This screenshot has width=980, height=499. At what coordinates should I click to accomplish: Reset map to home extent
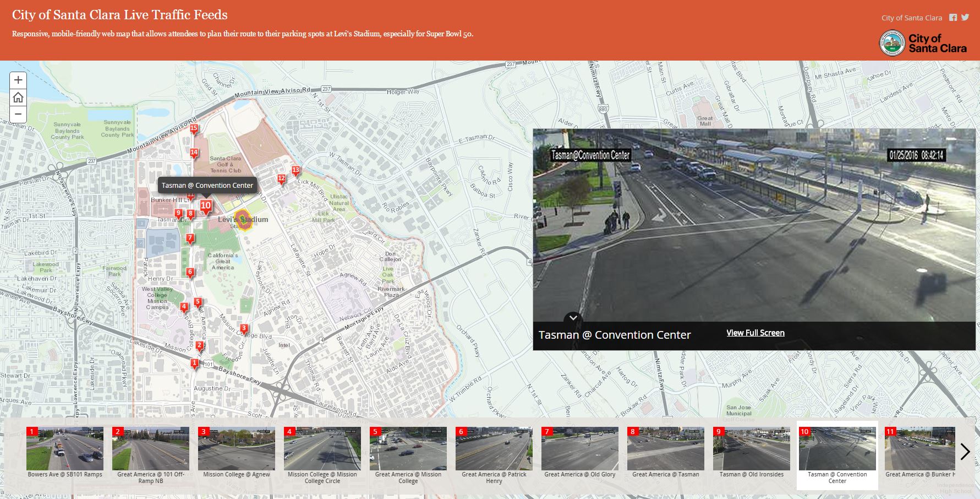pos(18,97)
